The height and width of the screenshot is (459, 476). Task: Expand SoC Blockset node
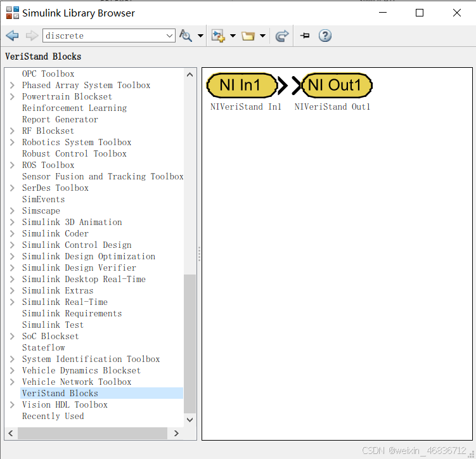[x=12, y=337]
